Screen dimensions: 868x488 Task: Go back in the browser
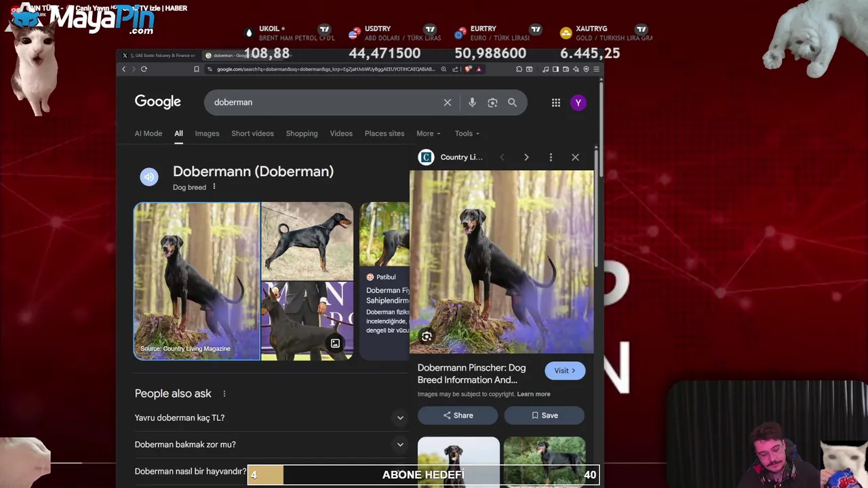pyautogui.click(x=123, y=69)
